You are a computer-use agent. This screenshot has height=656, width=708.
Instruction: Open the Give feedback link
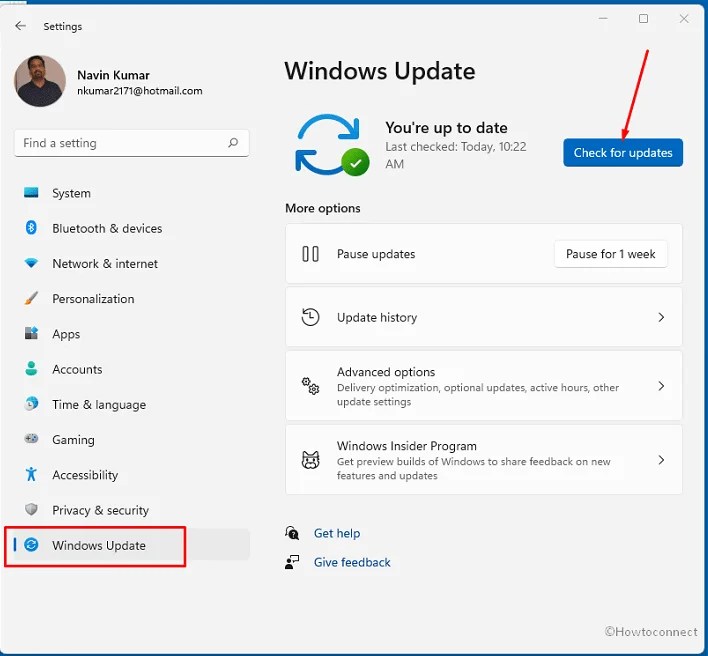coord(352,562)
